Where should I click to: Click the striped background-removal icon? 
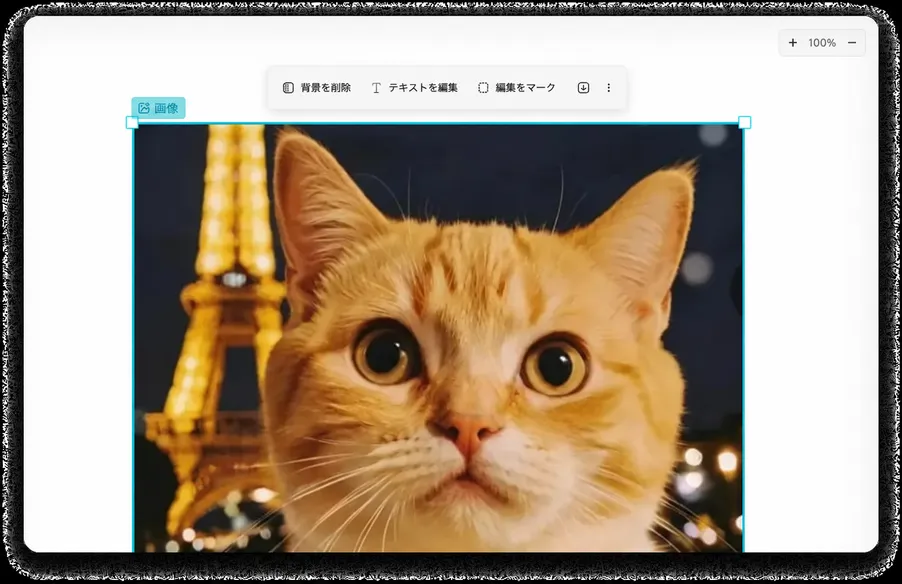coord(288,87)
